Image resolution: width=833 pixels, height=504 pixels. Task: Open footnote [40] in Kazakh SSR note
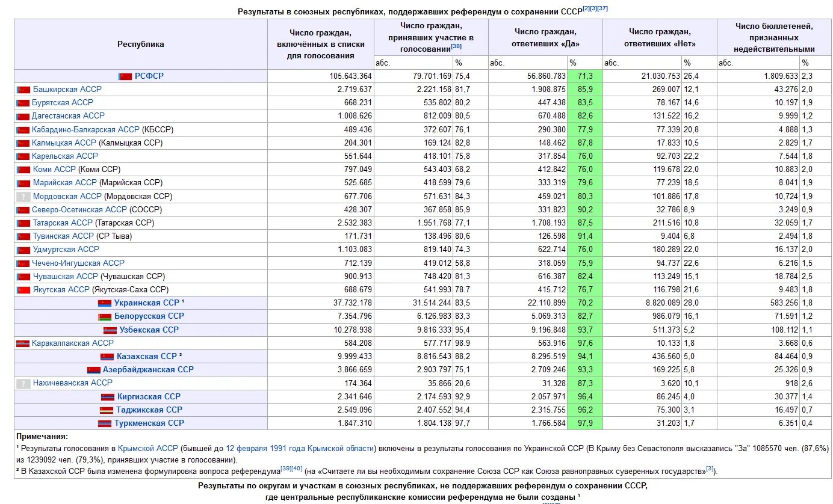tap(297, 468)
